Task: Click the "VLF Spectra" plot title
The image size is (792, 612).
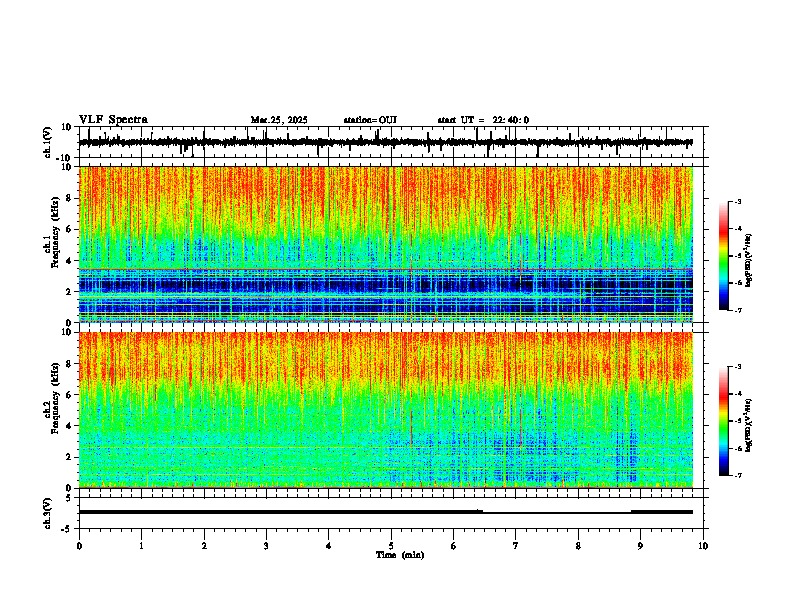Action: 113,119
